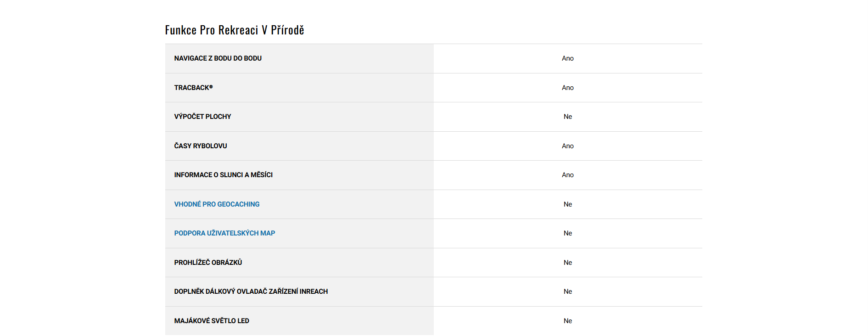Click the Ano value for Časy rybolovu
Viewport: 868px width, 336px height.
point(567,146)
